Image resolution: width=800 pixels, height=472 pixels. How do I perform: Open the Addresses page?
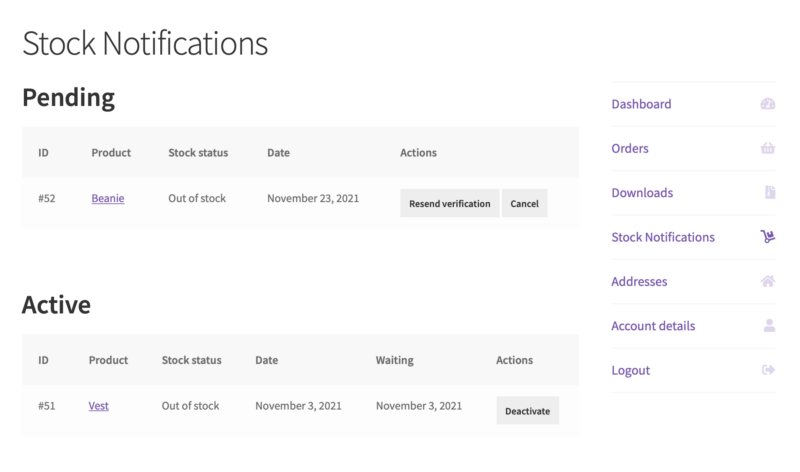click(x=639, y=282)
